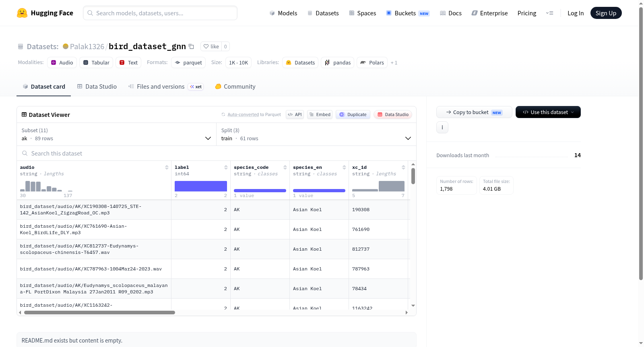Click the xc_id lengths histogram
644x347 pixels.
(x=378, y=186)
